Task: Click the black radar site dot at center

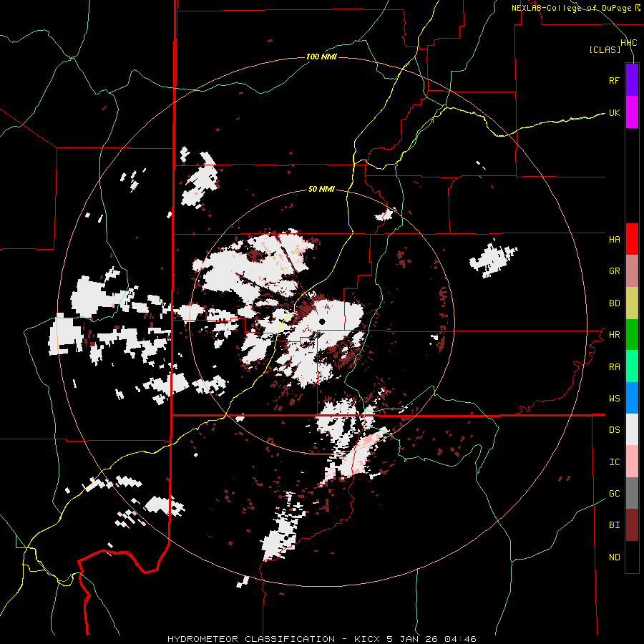Action: click(x=323, y=321)
